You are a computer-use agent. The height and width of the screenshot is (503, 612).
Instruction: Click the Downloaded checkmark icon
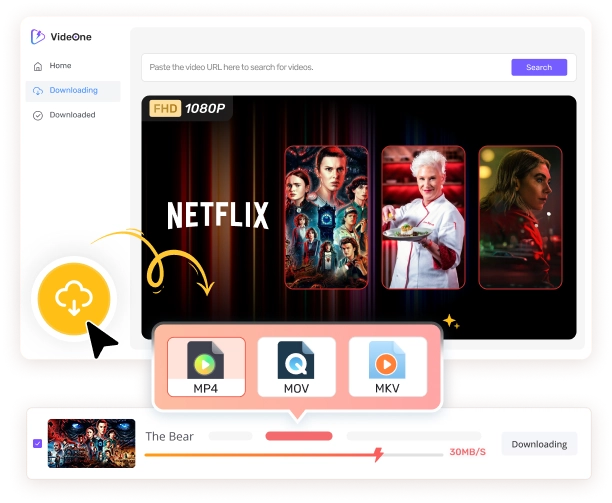point(38,115)
